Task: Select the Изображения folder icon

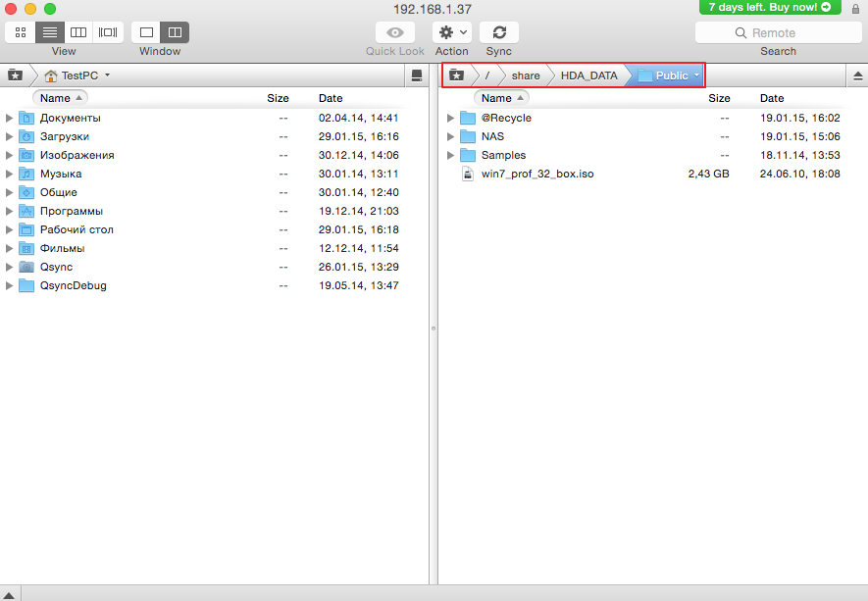Action: point(26,155)
